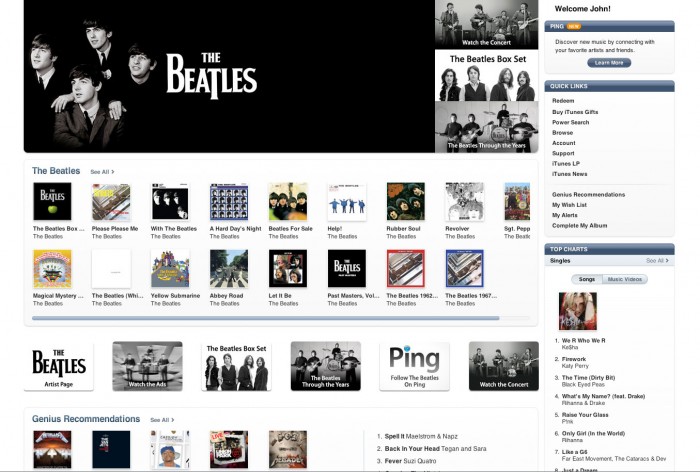Open Redeem in Quick Links
700x472 pixels.
tap(563, 101)
